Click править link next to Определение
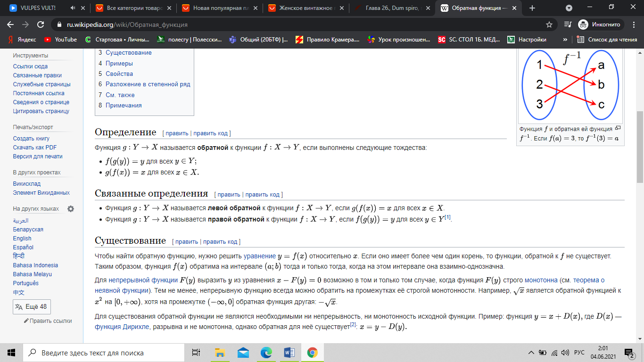 177,133
